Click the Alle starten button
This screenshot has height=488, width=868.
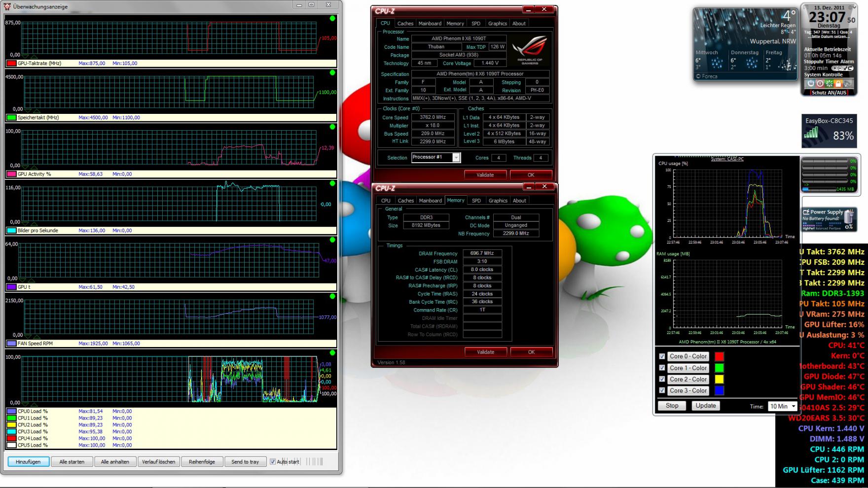click(x=72, y=462)
